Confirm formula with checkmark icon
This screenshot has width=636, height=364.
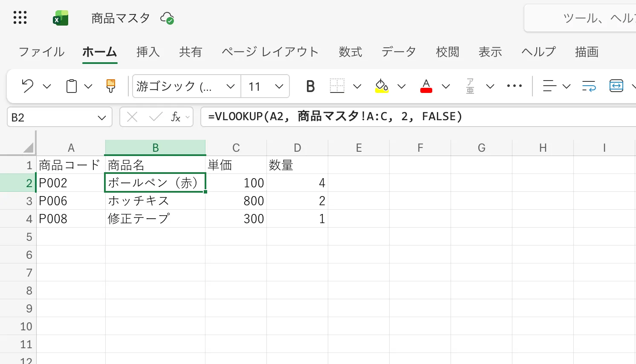pos(156,117)
